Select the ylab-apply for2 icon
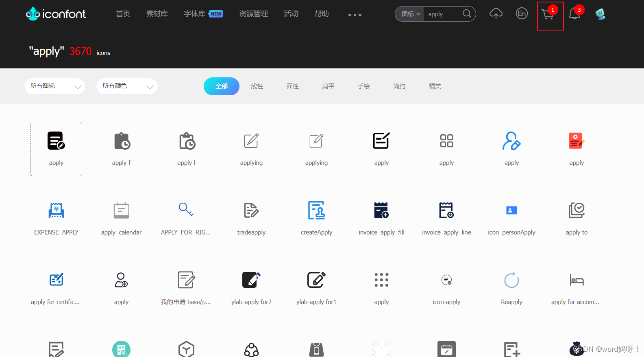 point(251,280)
